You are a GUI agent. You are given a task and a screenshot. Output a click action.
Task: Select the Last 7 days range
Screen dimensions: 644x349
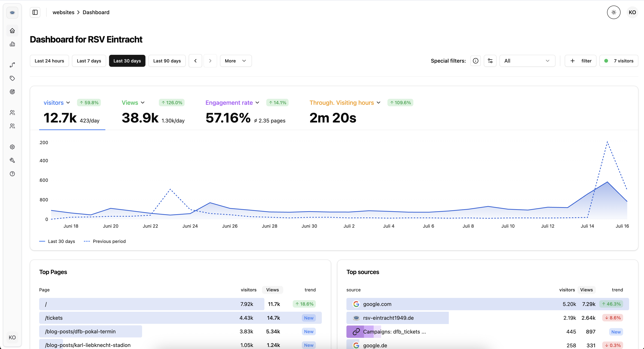(x=89, y=61)
